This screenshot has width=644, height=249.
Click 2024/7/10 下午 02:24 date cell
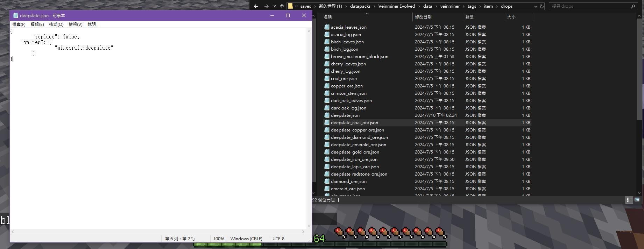436,115
